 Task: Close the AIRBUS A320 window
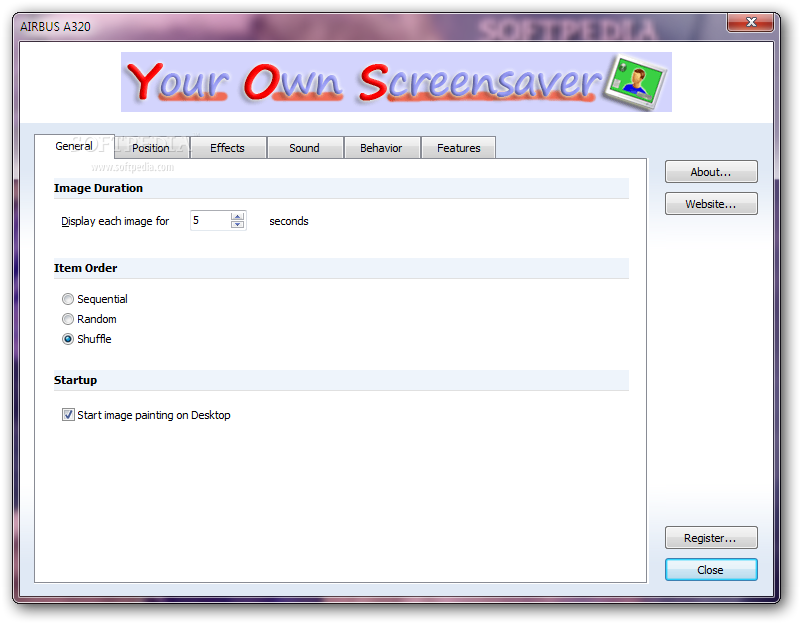tap(750, 22)
